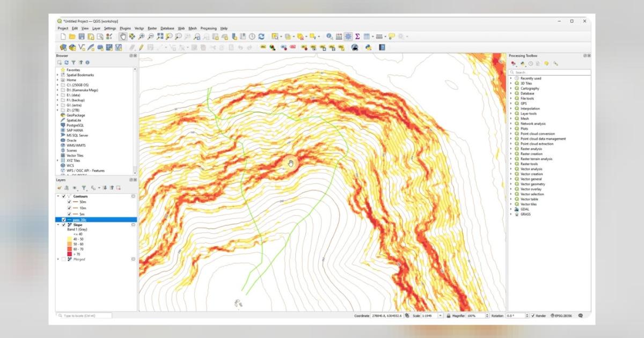Open the Processing menu
644x338 pixels.
point(209,28)
